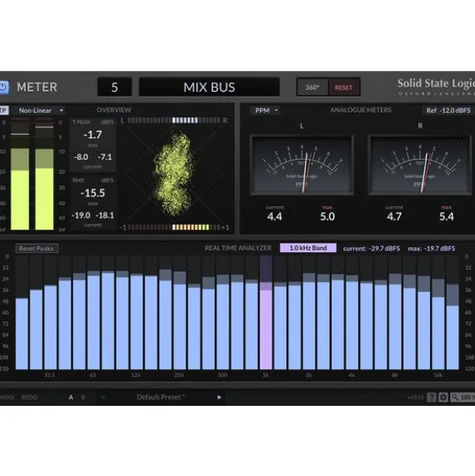Click the REDO button
Screen dimensions: 475x476
click(x=30, y=397)
